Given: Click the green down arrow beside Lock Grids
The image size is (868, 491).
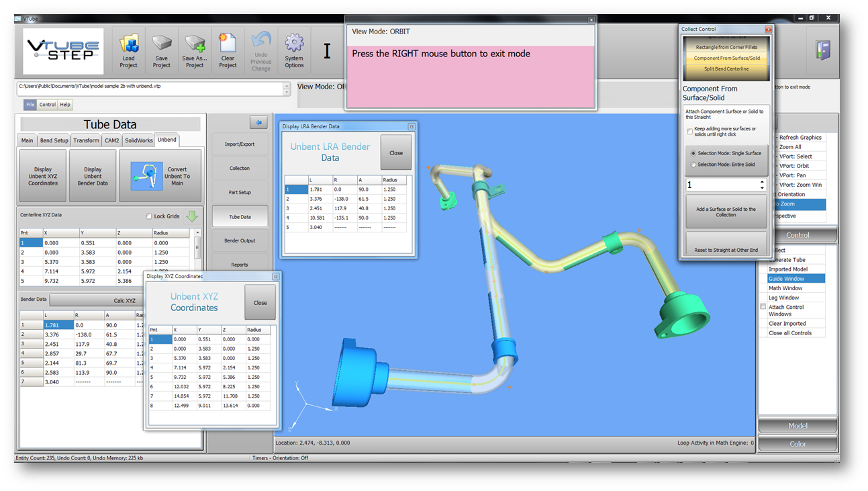Looking at the screenshot, I should tap(192, 216).
